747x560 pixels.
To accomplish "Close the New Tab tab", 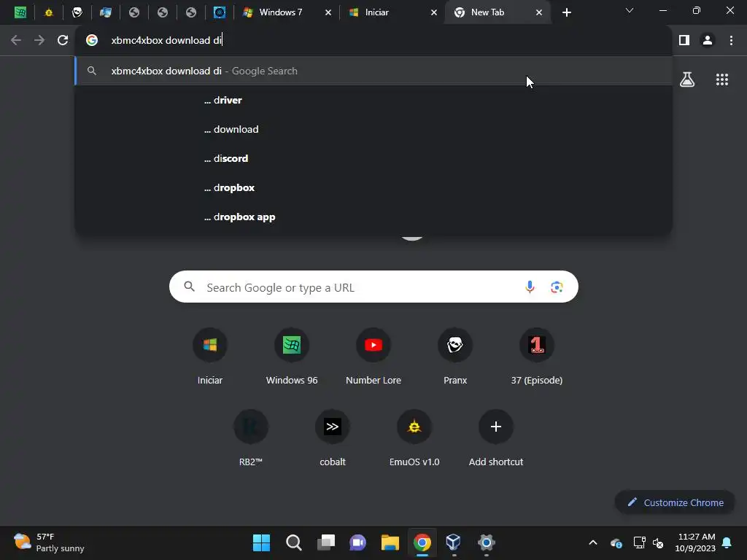I will [539, 12].
